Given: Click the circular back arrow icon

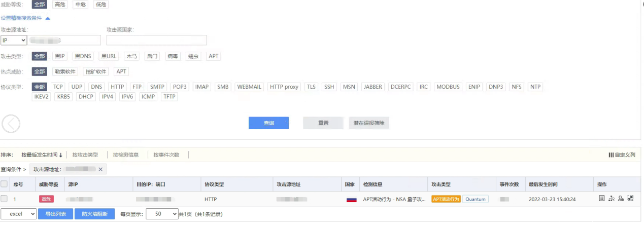Looking at the screenshot, I should point(11,123).
